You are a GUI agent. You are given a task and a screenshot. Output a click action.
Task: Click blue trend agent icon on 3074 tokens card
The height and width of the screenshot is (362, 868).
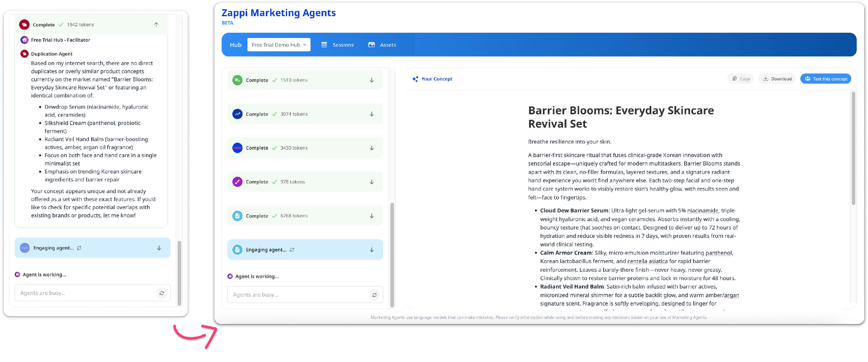pyautogui.click(x=237, y=114)
